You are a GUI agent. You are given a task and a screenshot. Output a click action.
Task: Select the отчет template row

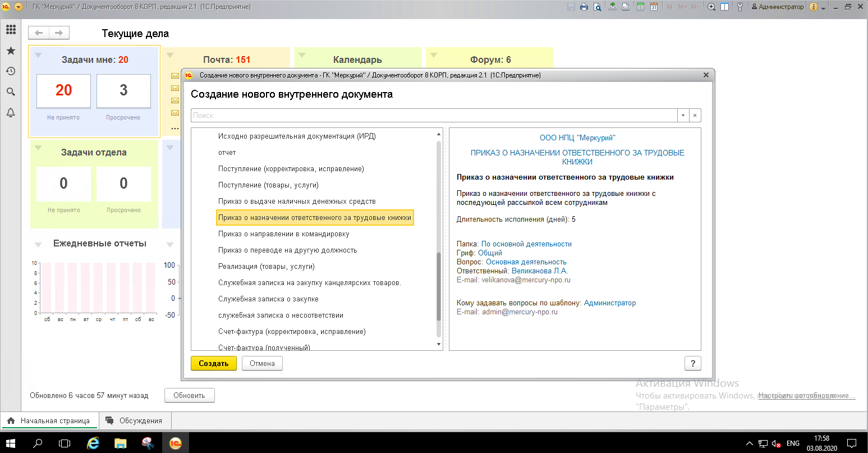click(x=227, y=153)
